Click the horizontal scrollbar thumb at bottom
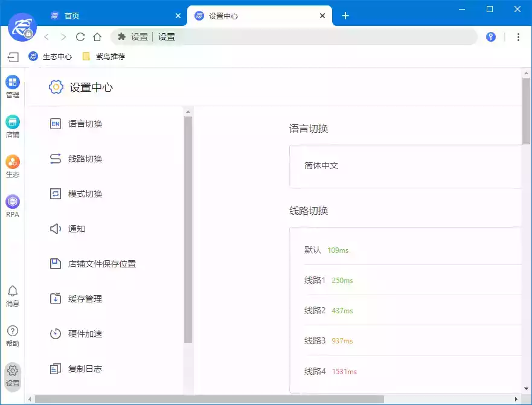 [210, 399]
